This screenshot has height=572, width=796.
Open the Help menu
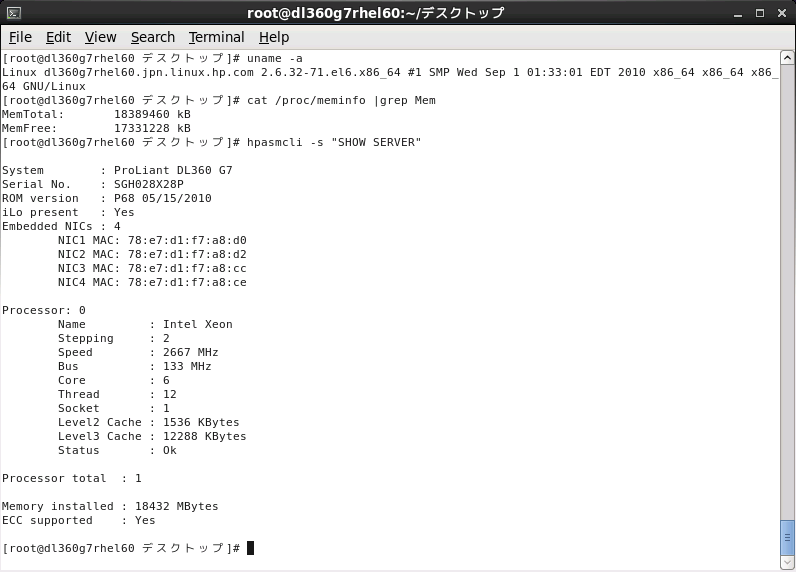point(274,37)
